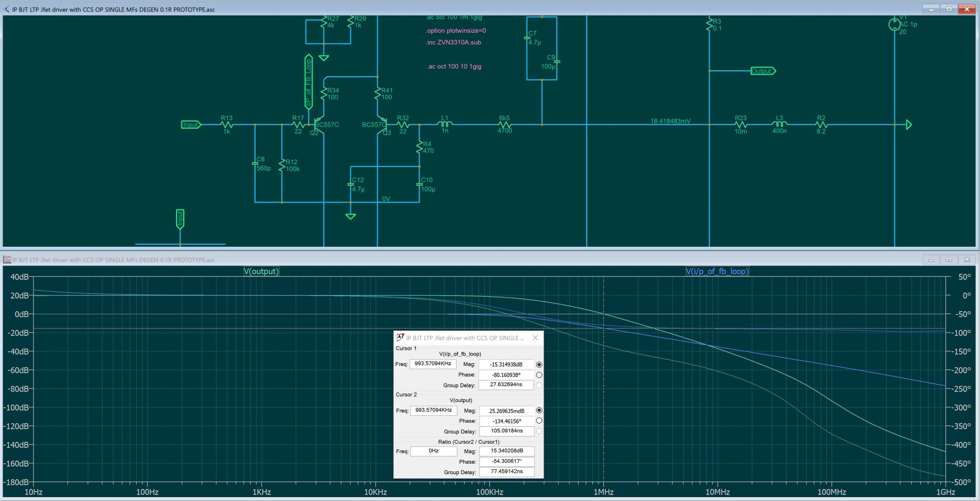Click the cursor dialog title bar icon

tap(401, 337)
